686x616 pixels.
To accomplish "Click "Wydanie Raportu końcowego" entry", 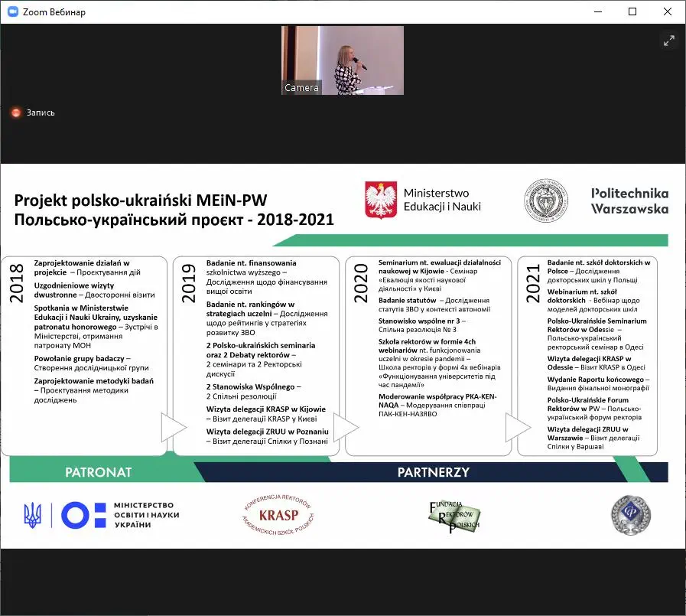I will pos(596,380).
